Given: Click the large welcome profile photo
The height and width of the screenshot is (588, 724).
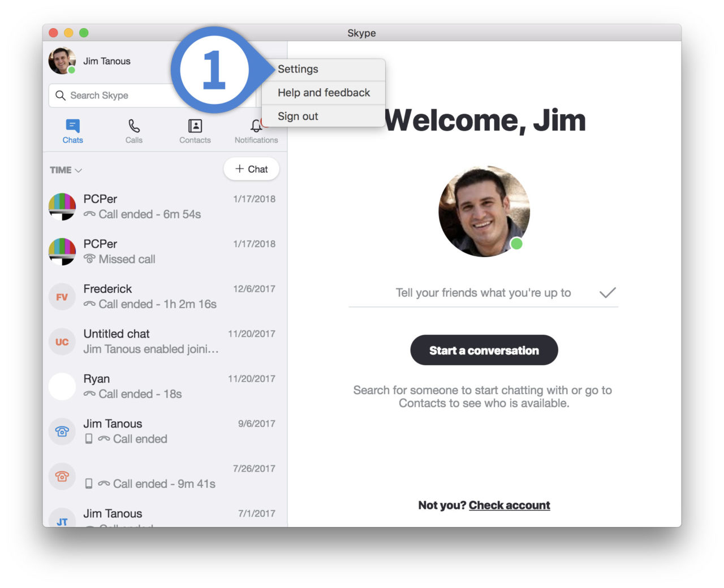Looking at the screenshot, I should click(x=484, y=211).
